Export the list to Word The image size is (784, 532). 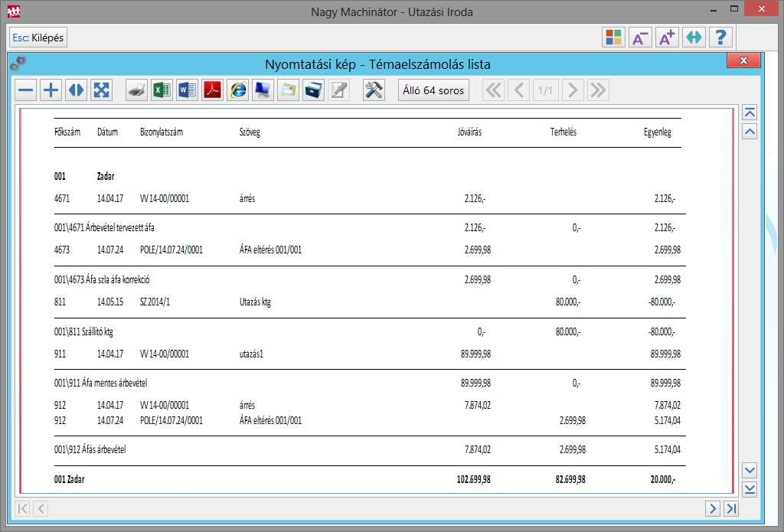(x=187, y=90)
